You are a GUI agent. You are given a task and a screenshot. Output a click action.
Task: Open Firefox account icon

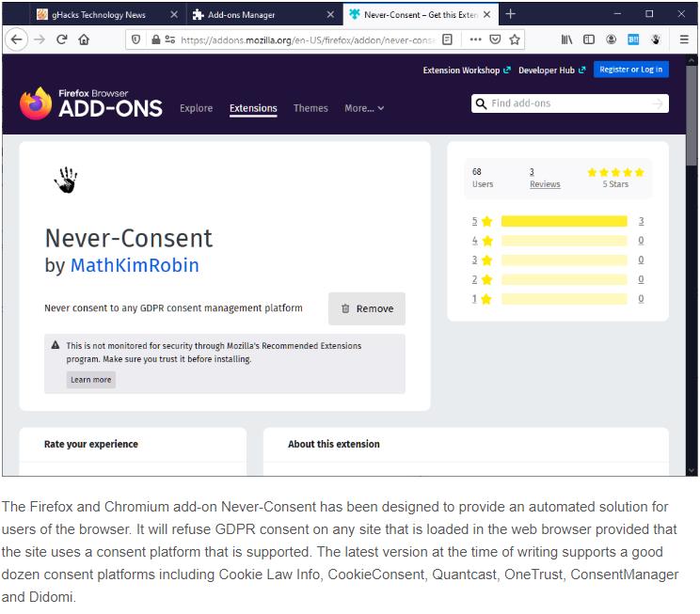point(611,39)
